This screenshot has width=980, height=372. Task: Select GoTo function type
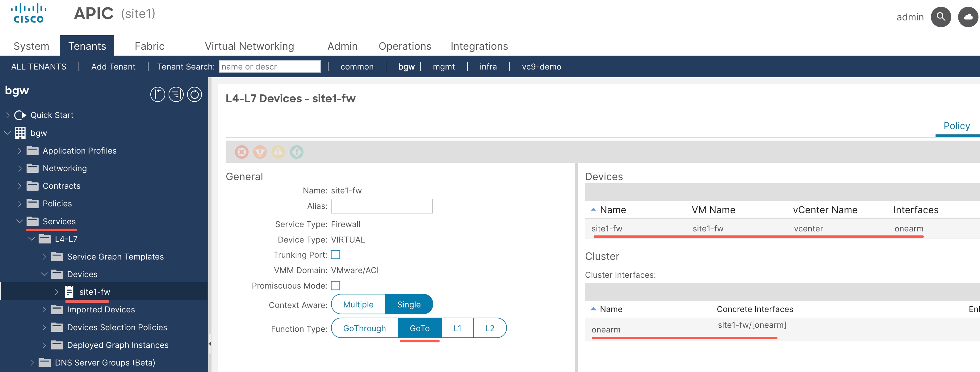(420, 328)
